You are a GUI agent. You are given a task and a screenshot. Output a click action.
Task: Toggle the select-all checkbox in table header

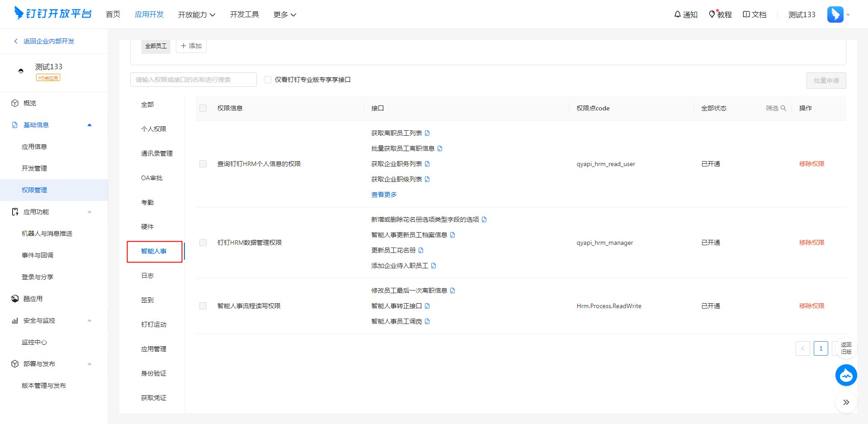203,108
